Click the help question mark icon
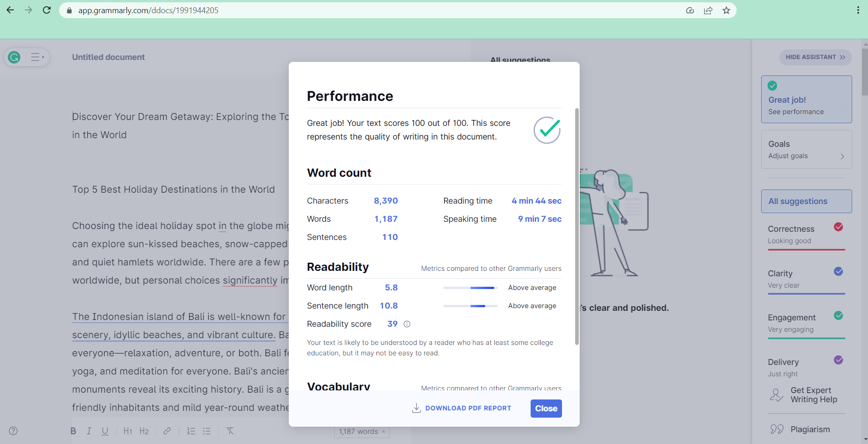868x444 pixels. (13, 431)
